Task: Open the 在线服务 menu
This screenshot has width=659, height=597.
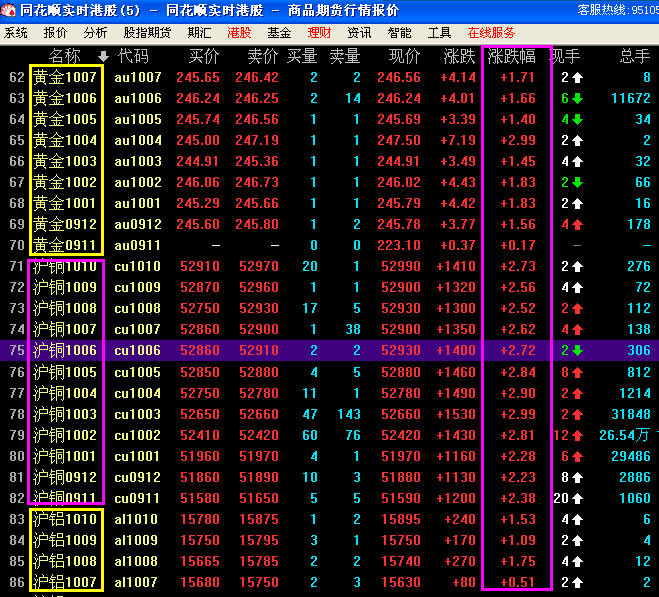Action: 492,32
